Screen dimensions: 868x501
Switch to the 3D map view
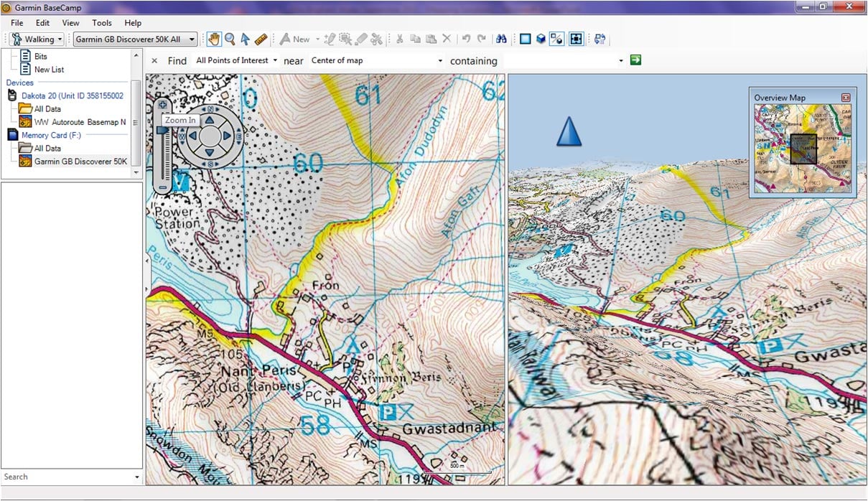pos(541,39)
